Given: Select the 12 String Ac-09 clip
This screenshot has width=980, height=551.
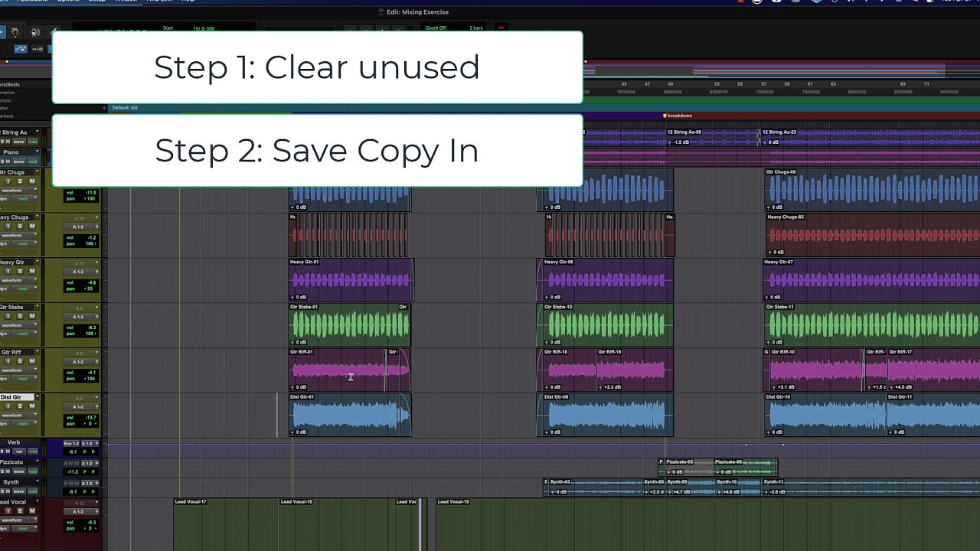Looking at the screenshot, I should 712,137.
